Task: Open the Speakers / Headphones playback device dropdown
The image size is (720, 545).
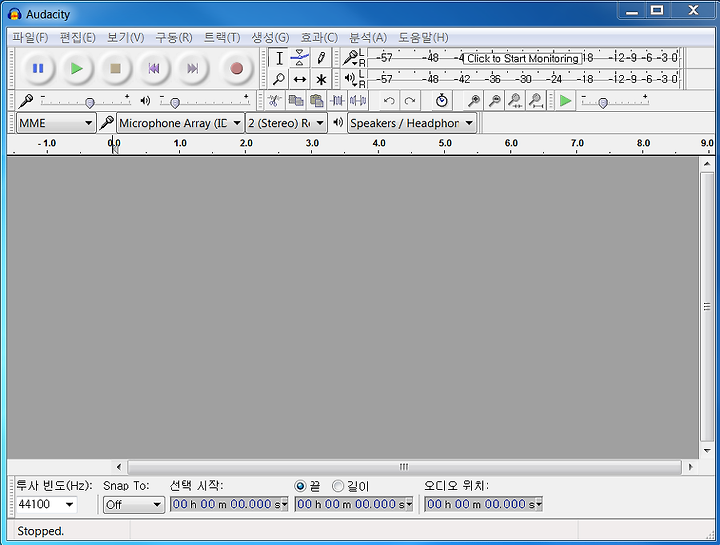Action: click(412, 123)
